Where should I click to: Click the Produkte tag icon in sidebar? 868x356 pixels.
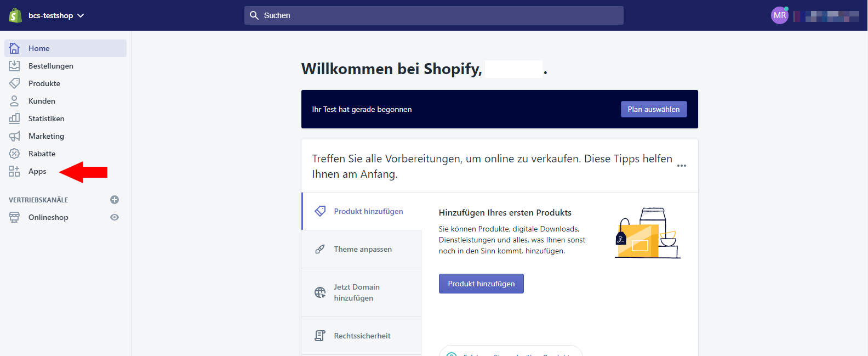14,83
